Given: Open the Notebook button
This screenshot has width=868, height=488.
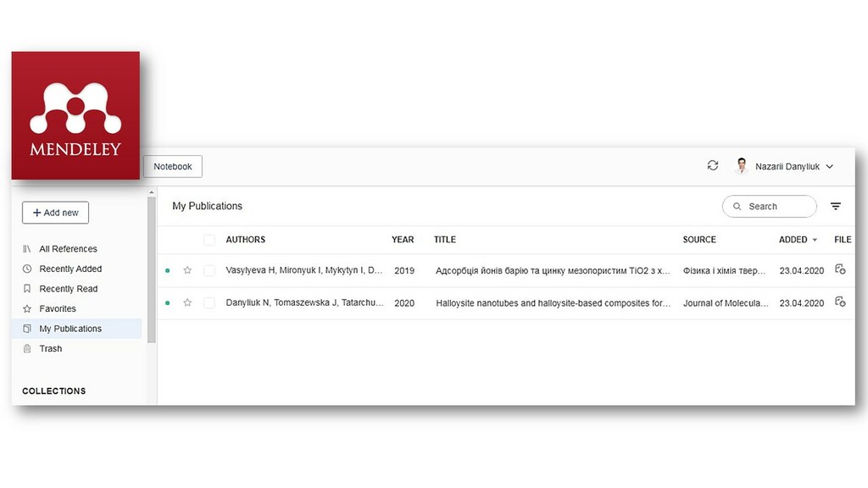Looking at the screenshot, I should click(173, 167).
